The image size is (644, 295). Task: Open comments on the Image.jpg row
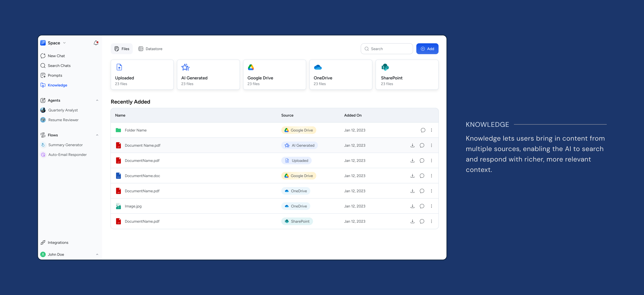[x=422, y=206]
